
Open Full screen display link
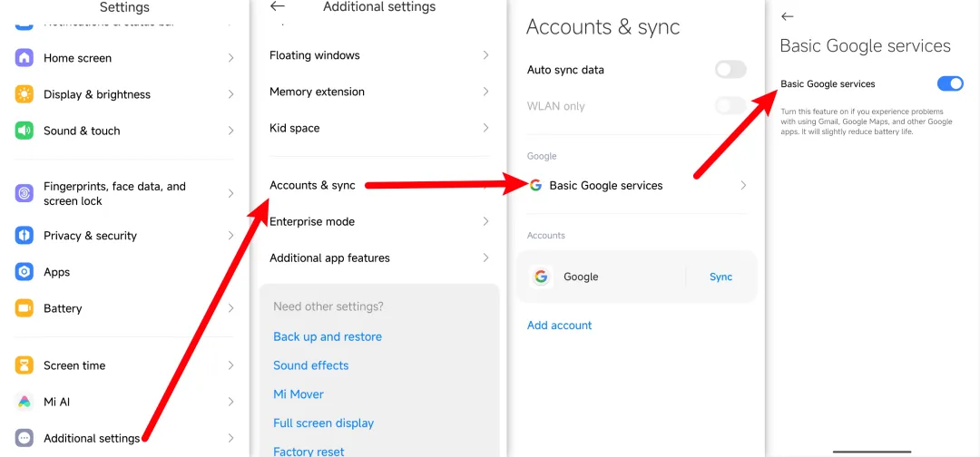tap(323, 423)
